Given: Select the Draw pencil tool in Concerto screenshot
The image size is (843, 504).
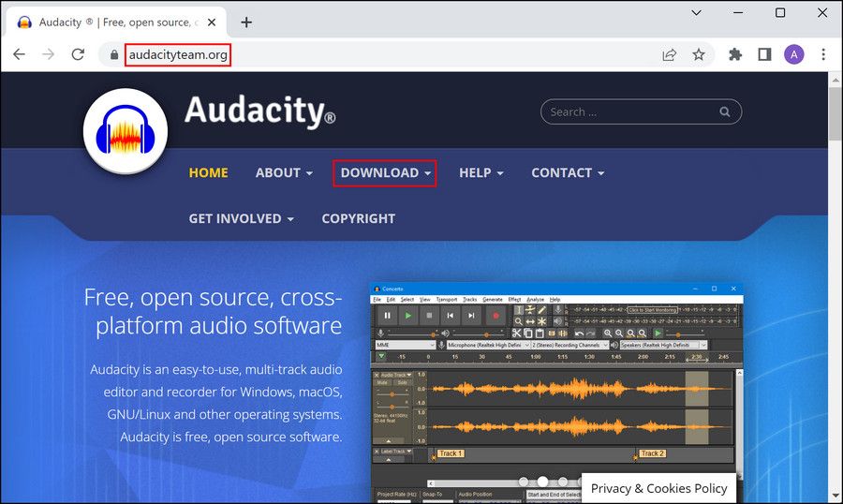Looking at the screenshot, I should point(541,310).
